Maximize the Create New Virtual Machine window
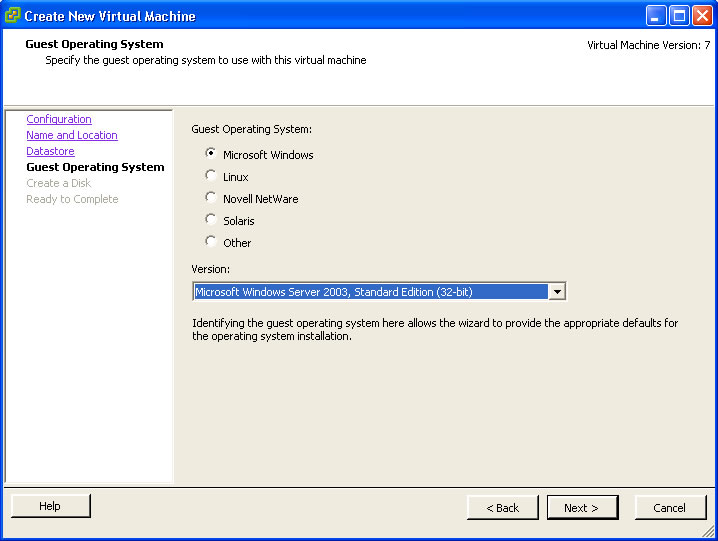 pyautogui.click(x=679, y=16)
